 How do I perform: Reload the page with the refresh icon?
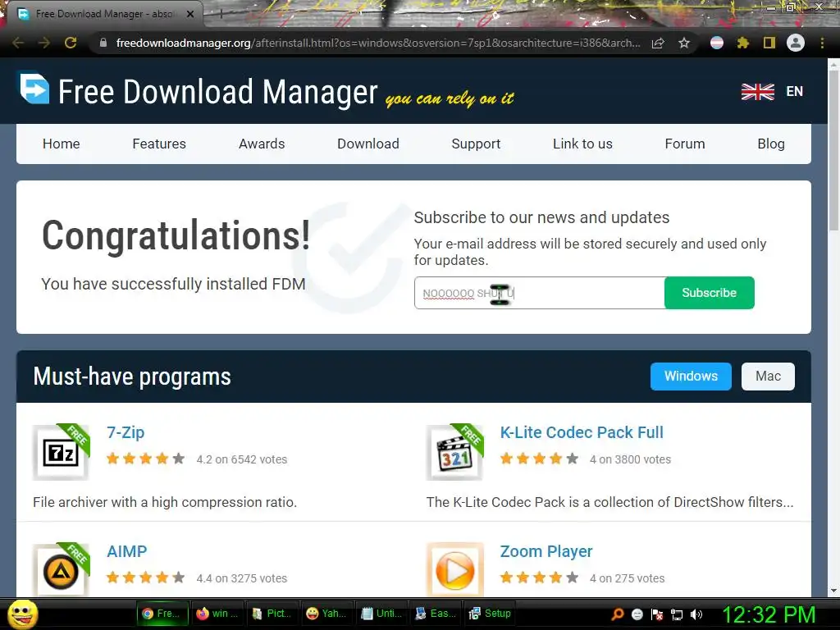click(71, 43)
